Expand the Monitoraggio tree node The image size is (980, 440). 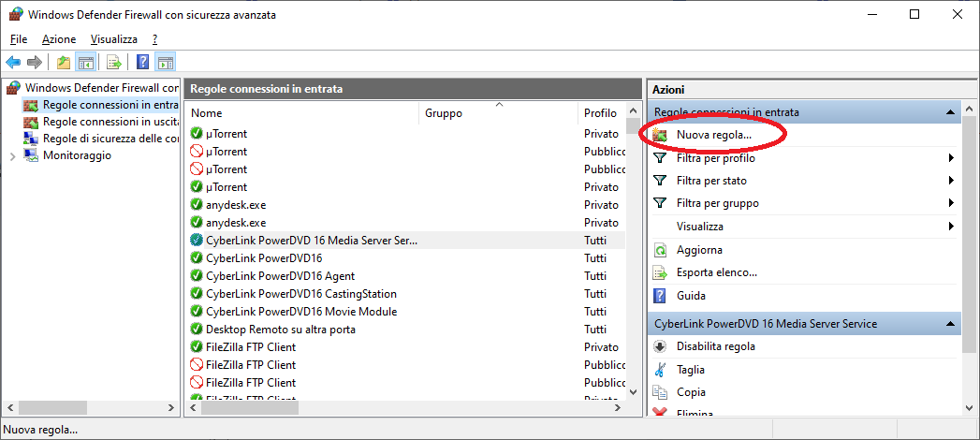[13, 155]
